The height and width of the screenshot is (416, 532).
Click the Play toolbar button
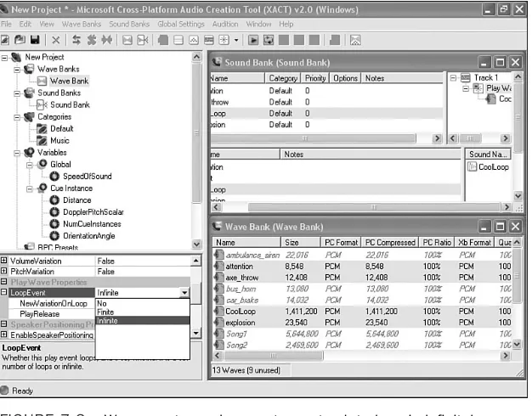tap(252, 40)
